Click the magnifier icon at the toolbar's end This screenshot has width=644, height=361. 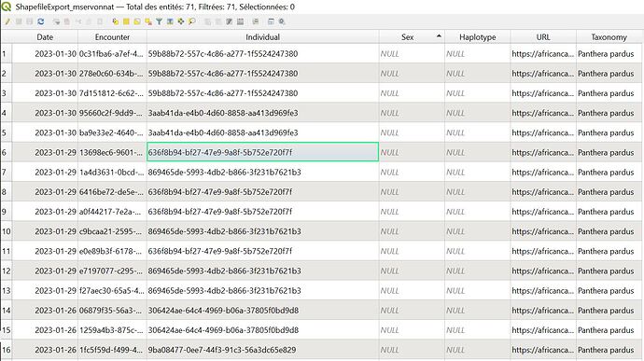click(x=282, y=21)
